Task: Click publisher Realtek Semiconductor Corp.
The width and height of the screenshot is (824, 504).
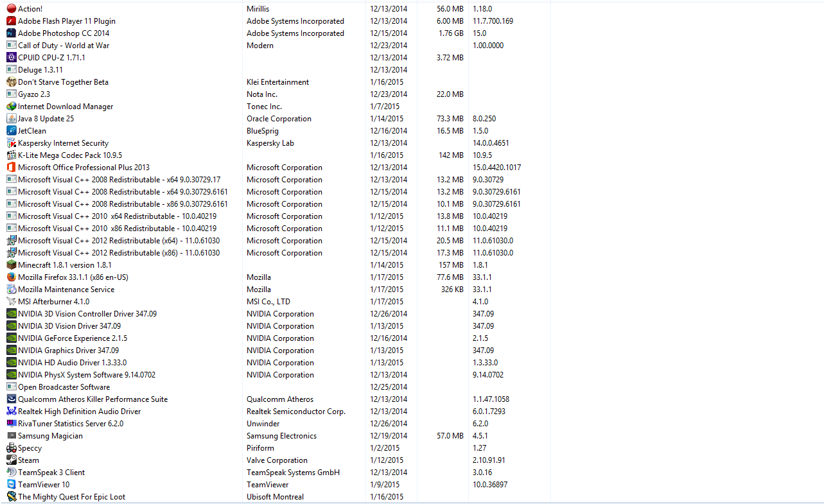Action: [296, 412]
